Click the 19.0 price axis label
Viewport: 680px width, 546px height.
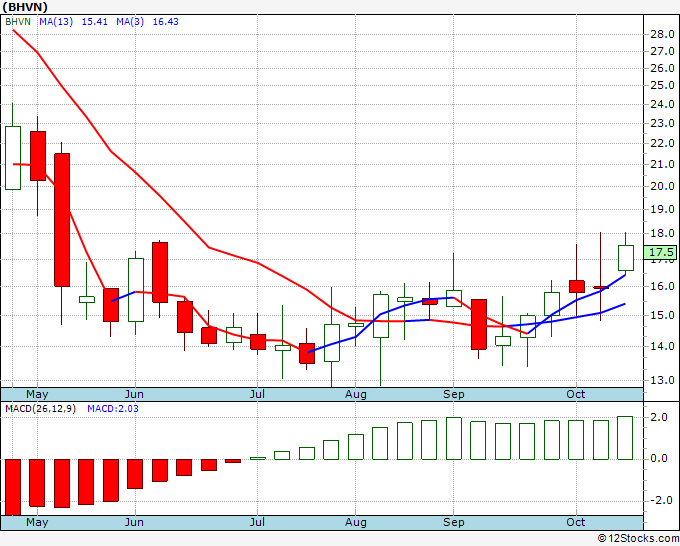tap(662, 209)
